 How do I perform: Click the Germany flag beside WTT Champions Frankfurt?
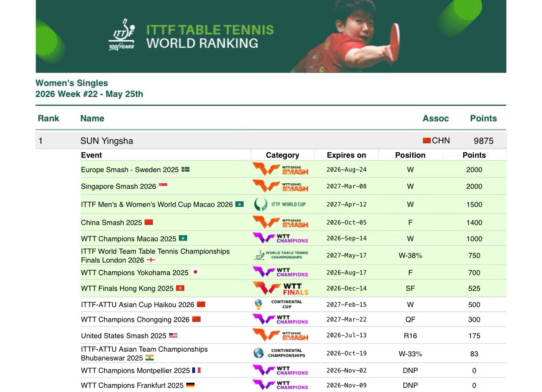(190, 385)
